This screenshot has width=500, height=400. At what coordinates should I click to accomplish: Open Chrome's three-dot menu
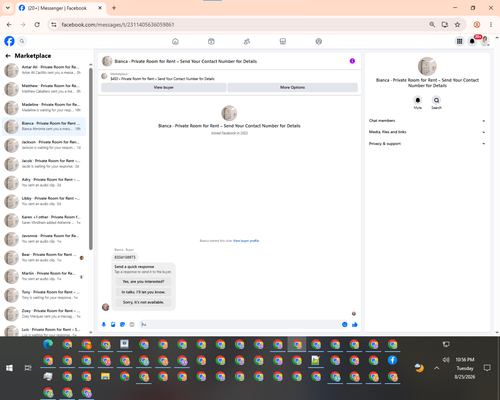(x=491, y=24)
